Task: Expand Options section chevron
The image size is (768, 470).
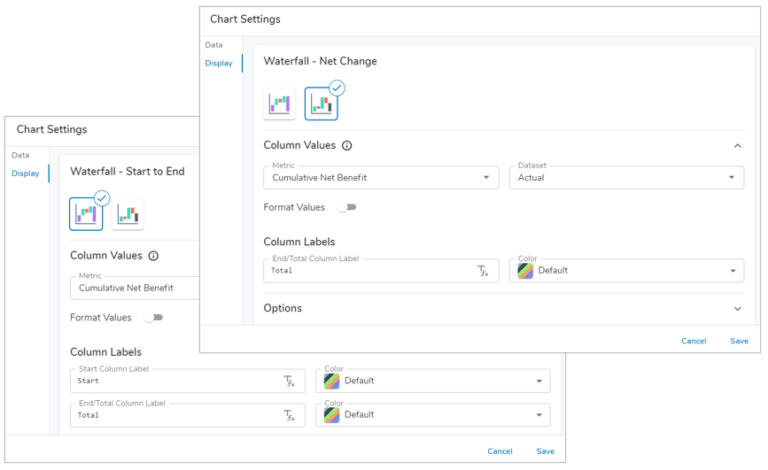Action: tap(738, 308)
